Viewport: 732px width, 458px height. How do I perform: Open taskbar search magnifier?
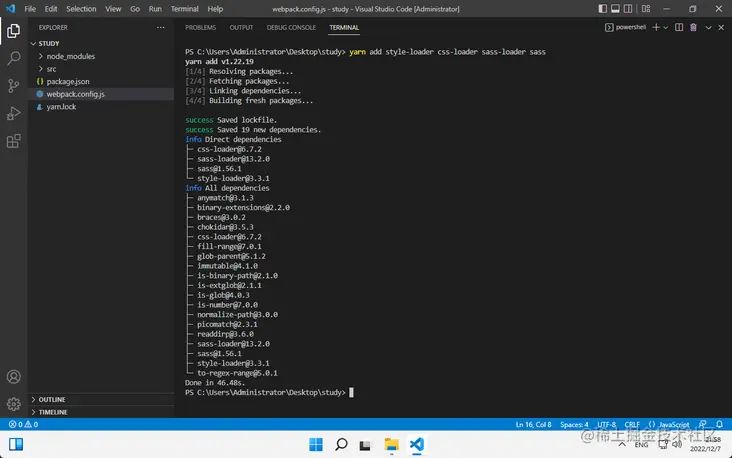341,444
